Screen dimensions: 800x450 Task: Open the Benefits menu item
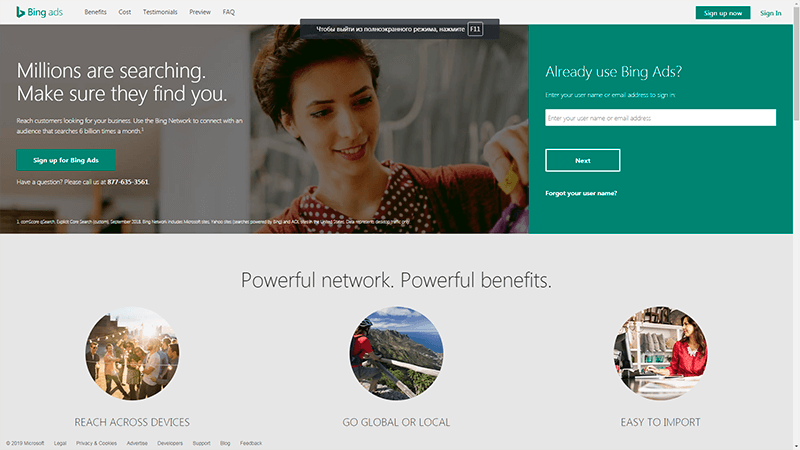95,12
